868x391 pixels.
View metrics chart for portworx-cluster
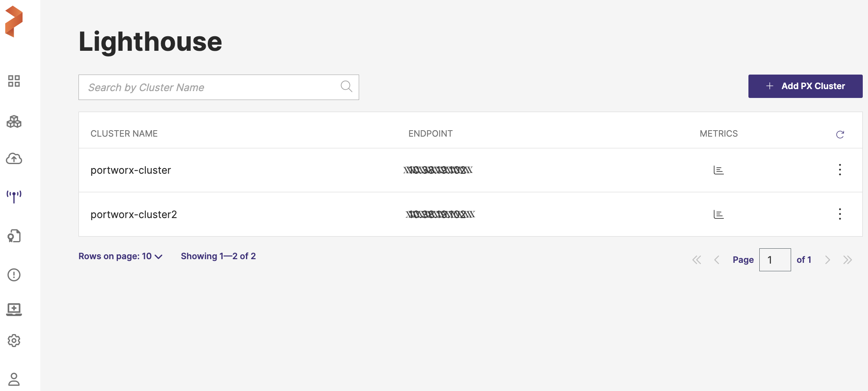point(718,170)
